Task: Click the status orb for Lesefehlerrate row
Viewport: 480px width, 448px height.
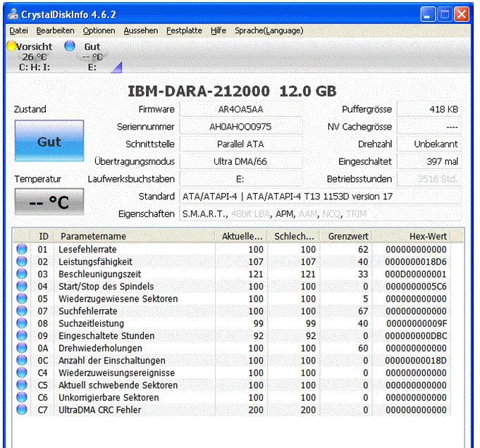Action: coord(21,249)
